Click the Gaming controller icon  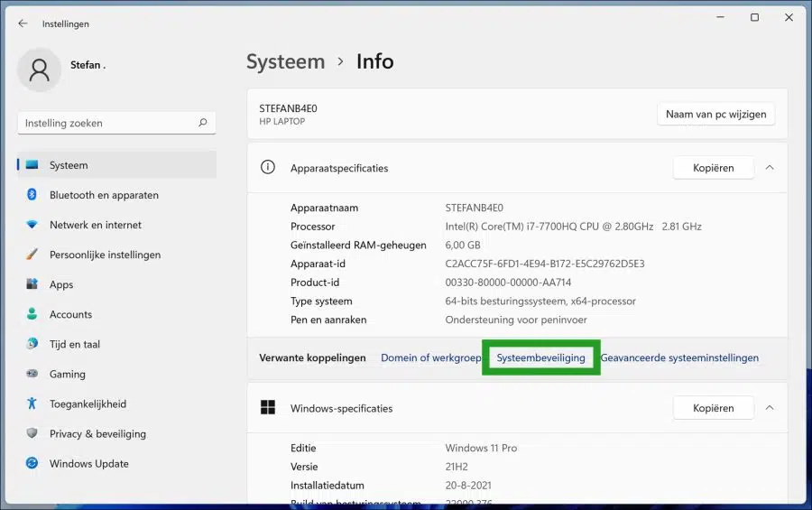tap(32, 374)
